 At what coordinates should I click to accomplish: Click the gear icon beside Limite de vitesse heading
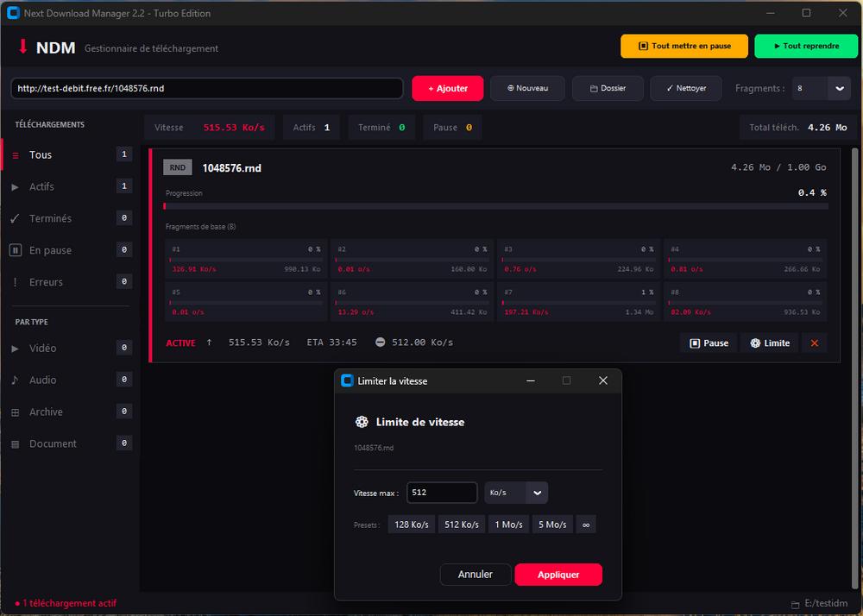pyautogui.click(x=362, y=422)
